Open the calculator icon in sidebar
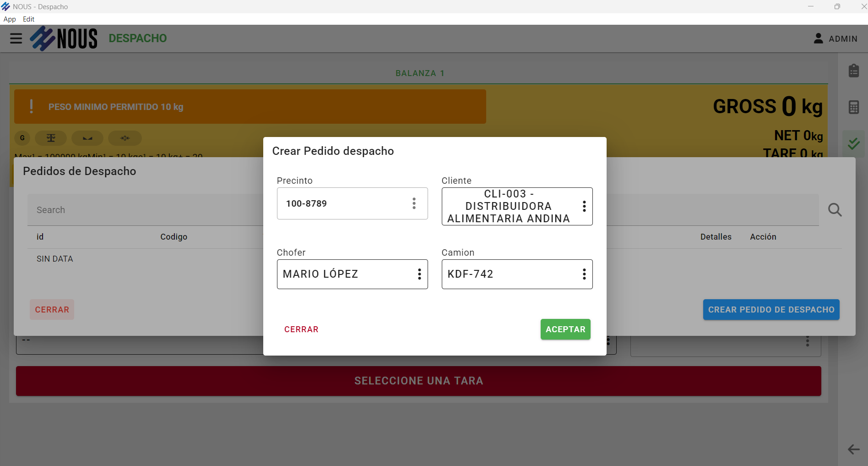The height and width of the screenshot is (466, 868). tap(853, 107)
